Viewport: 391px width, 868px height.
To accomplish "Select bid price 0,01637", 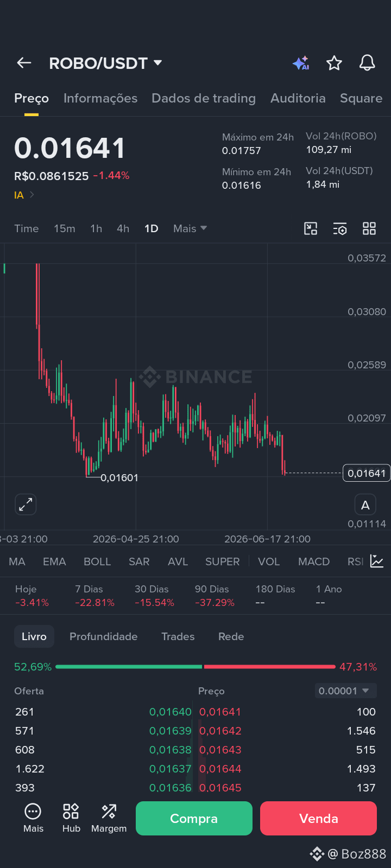I will tap(171, 769).
